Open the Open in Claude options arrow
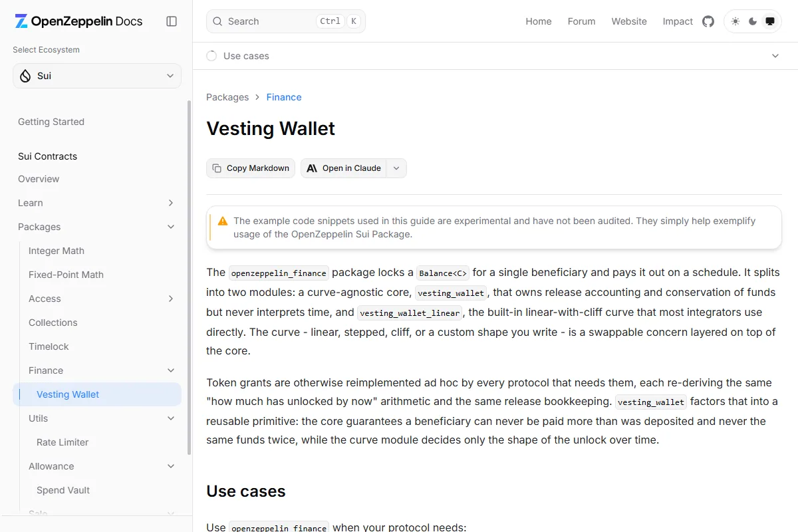 tap(396, 168)
